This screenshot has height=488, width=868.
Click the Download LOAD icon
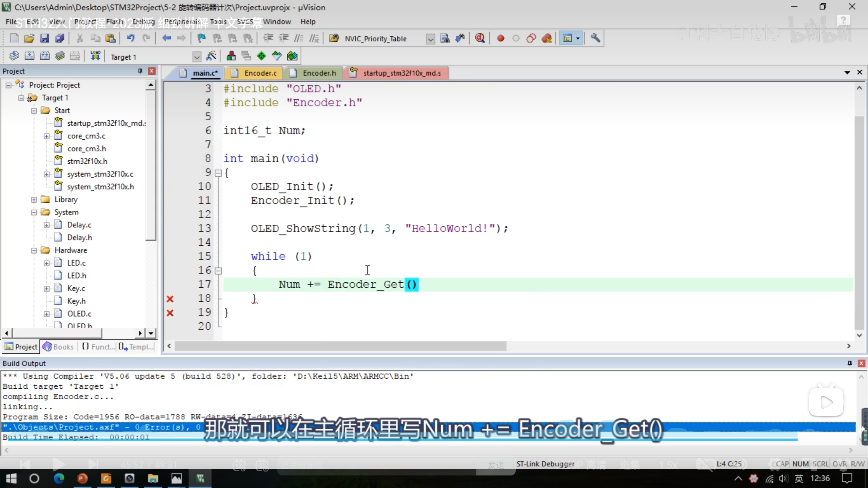[x=95, y=56]
